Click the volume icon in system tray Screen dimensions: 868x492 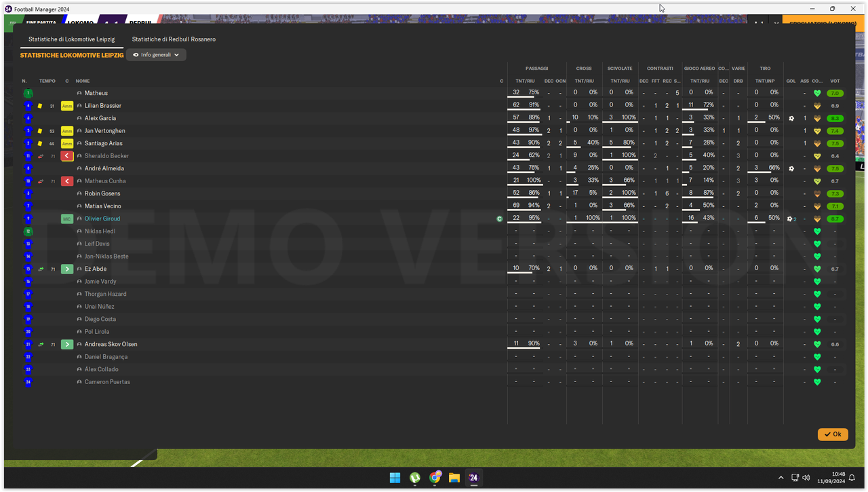pos(806,478)
